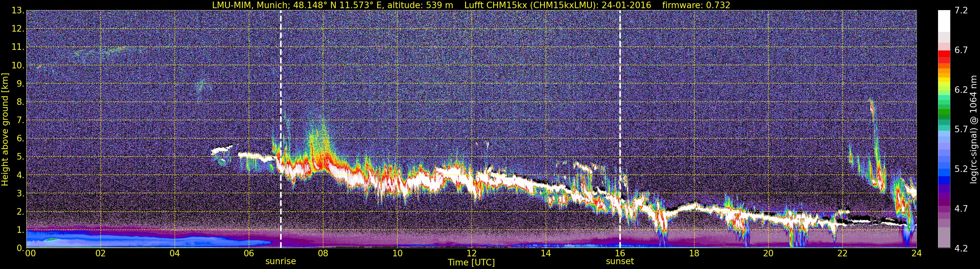Click the time axis tick label 10
The image size is (980, 269).
click(397, 253)
